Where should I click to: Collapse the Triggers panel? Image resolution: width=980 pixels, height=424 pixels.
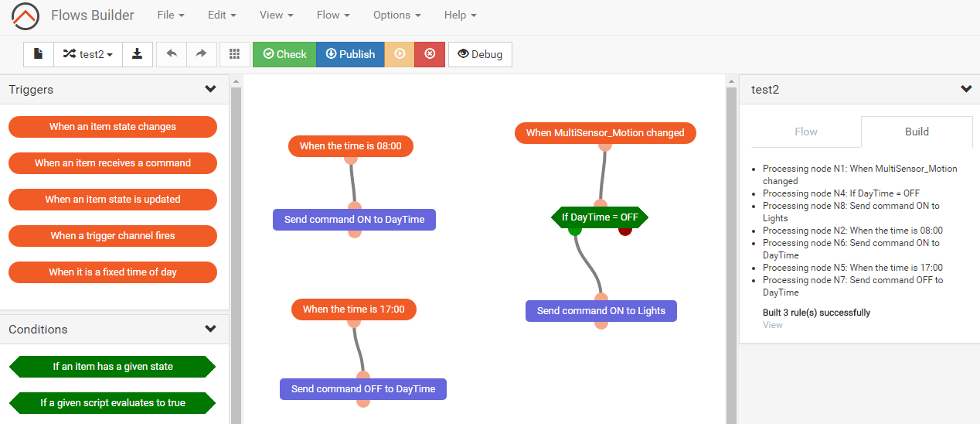(x=210, y=89)
